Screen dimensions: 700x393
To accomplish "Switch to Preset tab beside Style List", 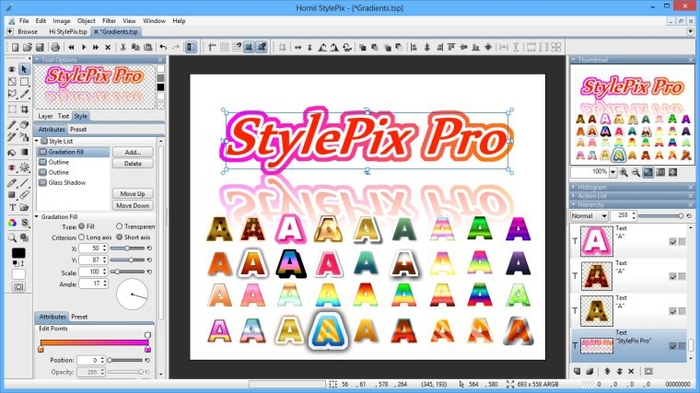I will (x=79, y=130).
